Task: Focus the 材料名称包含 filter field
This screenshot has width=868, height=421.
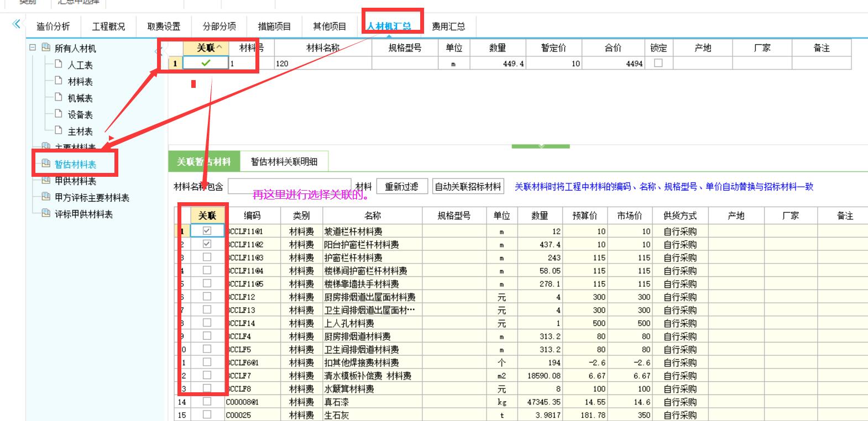Action: 289,186
